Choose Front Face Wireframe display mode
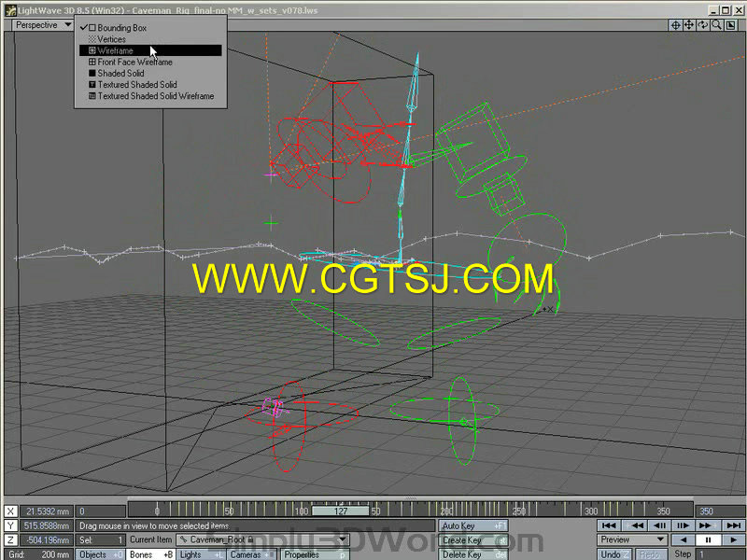 coord(150,62)
